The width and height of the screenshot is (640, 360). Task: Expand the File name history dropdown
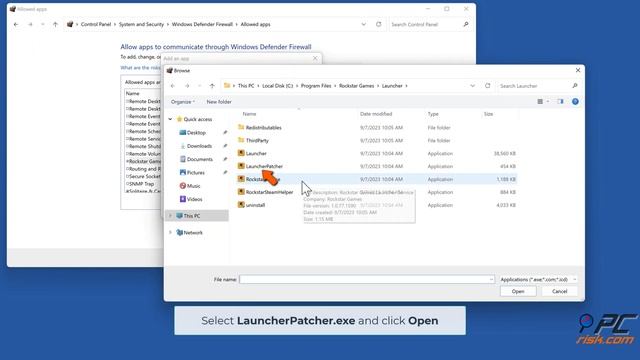(x=491, y=280)
